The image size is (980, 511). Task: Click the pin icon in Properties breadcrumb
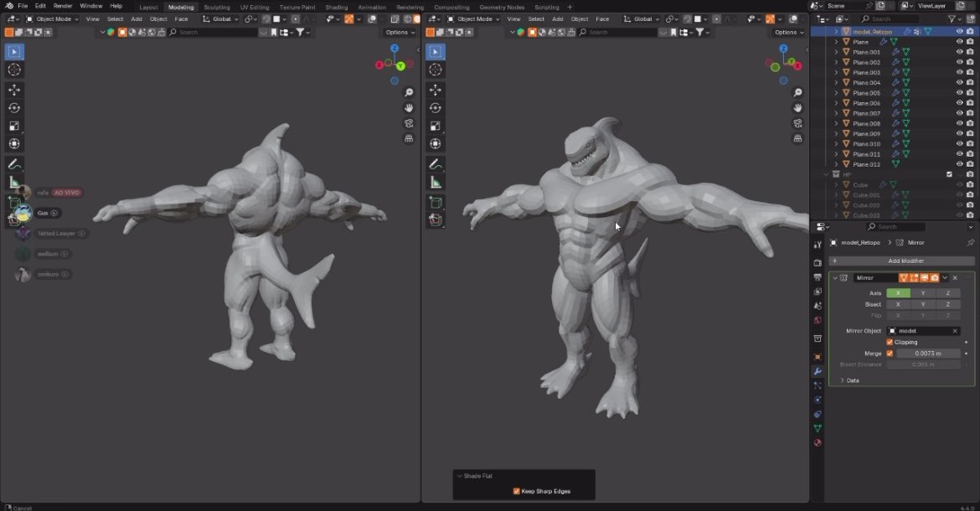[x=970, y=242]
